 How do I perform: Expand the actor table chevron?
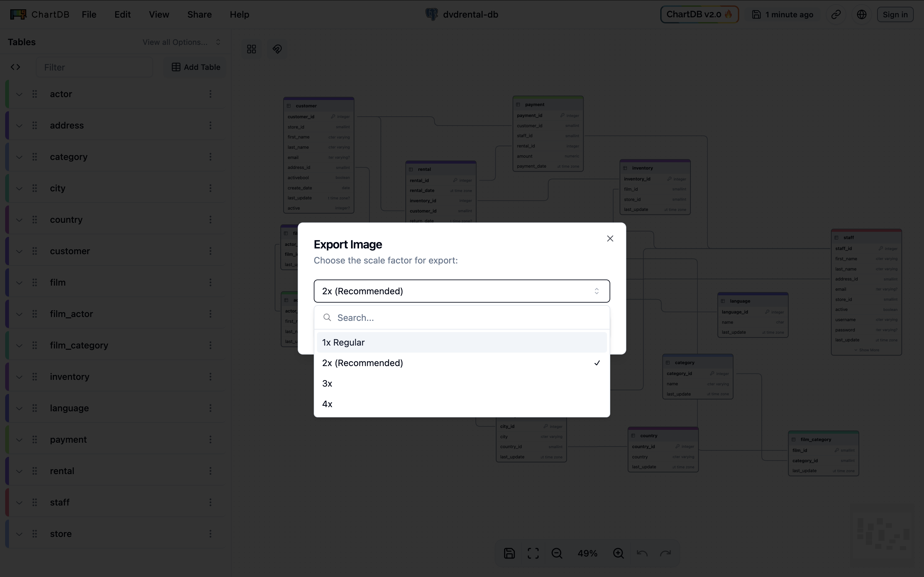[x=19, y=94]
